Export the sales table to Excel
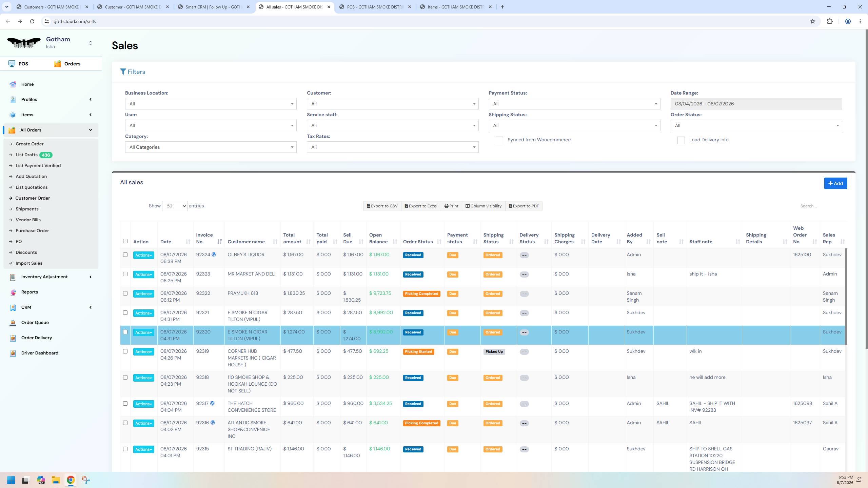The width and height of the screenshot is (868, 488). (x=421, y=206)
